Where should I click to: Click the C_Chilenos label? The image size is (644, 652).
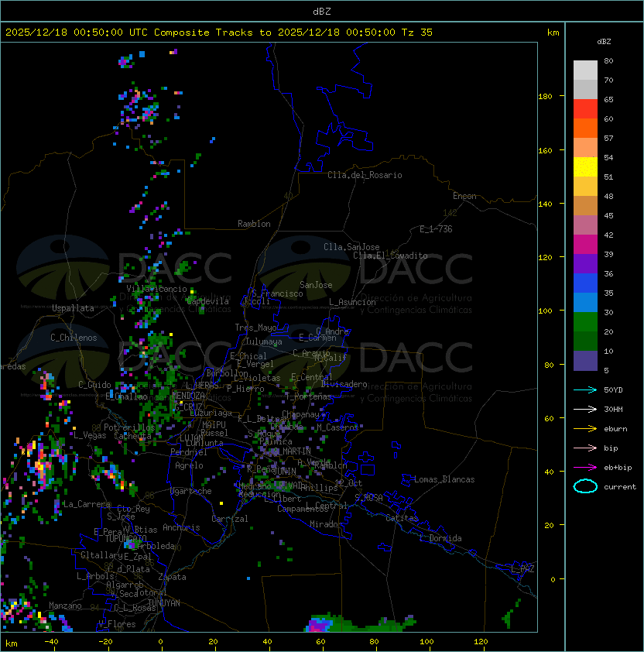click(x=74, y=338)
